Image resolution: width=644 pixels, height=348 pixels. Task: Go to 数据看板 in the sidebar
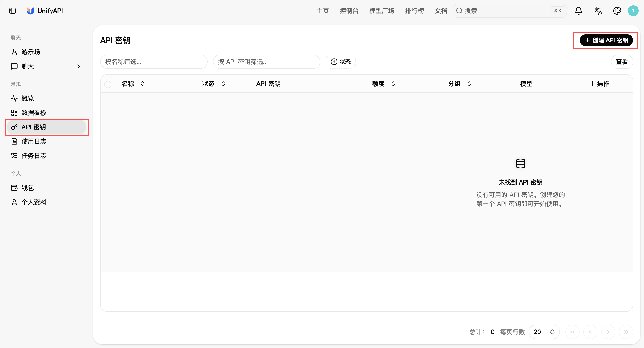coord(47,112)
